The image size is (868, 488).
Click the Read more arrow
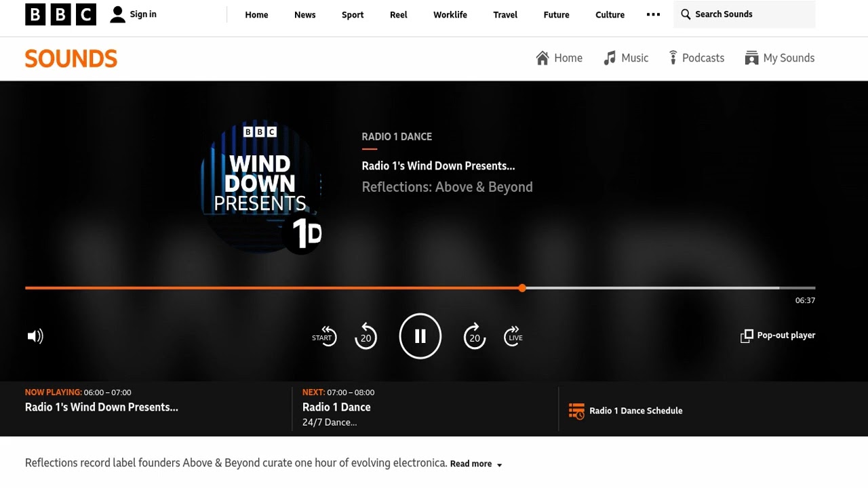[x=499, y=465]
